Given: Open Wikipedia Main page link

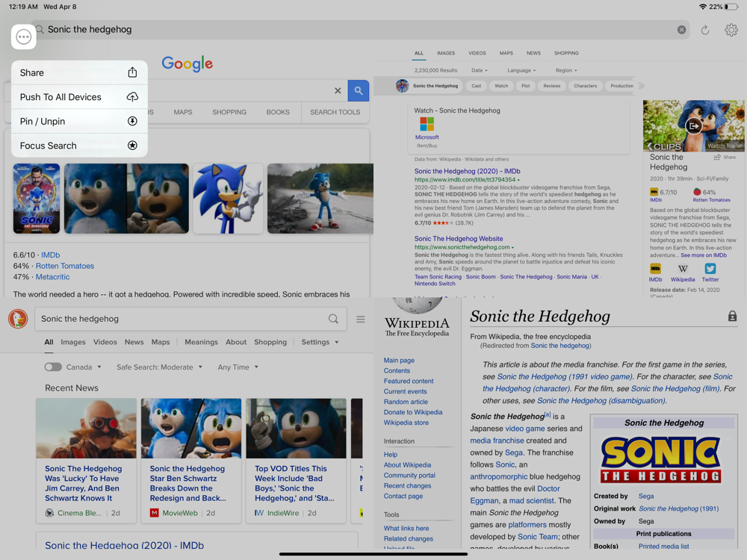Looking at the screenshot, I should pos(399,361).
